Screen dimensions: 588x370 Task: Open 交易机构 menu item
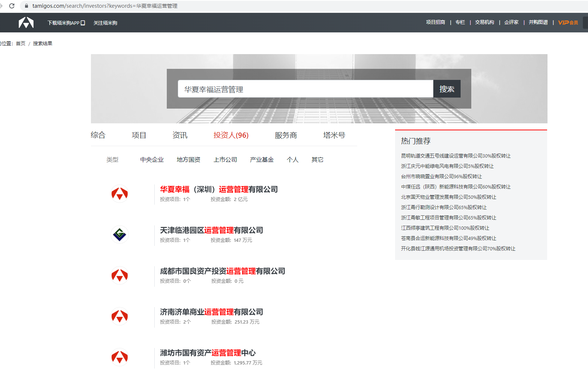[485, 22]
